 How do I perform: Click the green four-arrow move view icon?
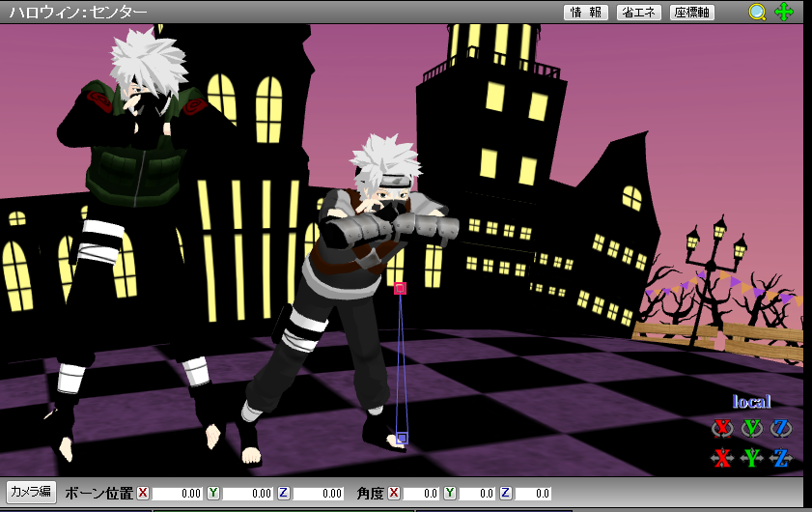(x=784, y=12)
